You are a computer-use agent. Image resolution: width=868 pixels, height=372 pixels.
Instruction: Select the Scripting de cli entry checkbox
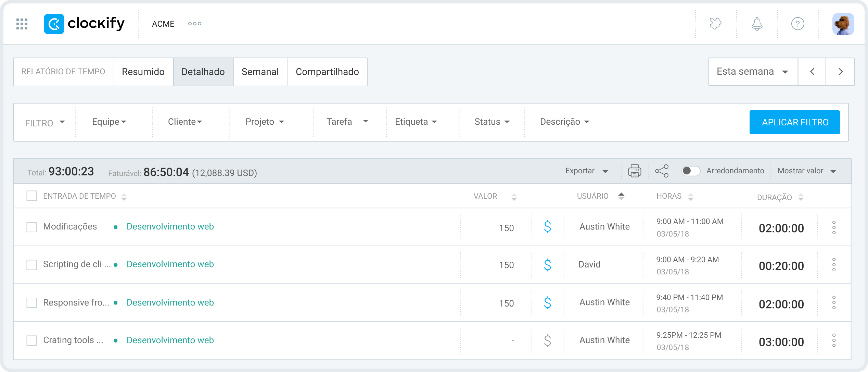click(32, 265)
